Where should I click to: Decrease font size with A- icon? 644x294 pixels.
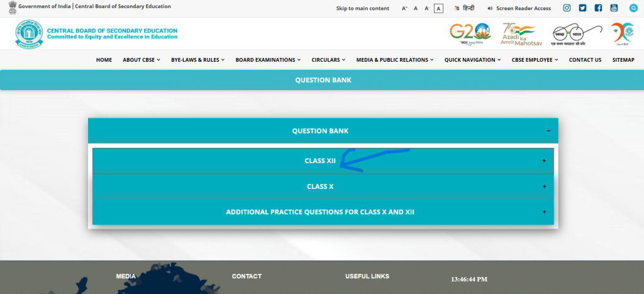pos(427,8)
